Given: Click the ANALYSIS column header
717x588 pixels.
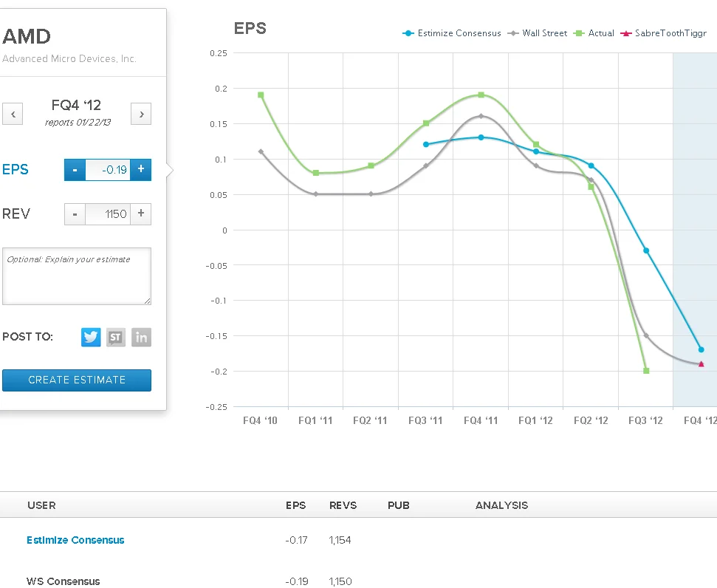Looking at the screenshot, I should (501, 505).
